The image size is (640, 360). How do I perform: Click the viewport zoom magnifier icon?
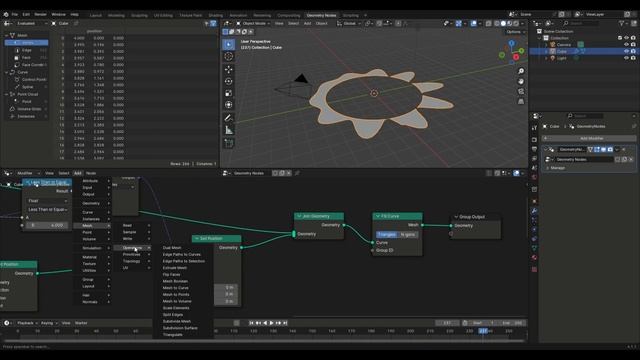coord(521,71)
